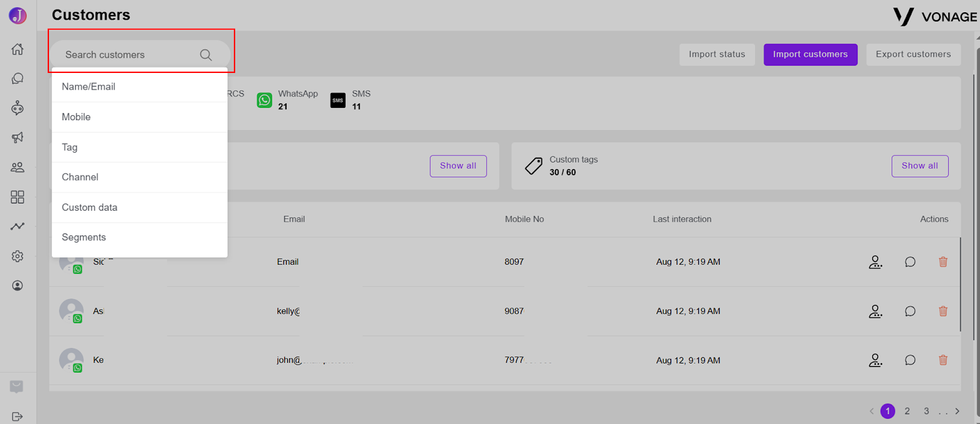
Task: Go to previous page with left chevron
Action: click(x=872, y=411)
